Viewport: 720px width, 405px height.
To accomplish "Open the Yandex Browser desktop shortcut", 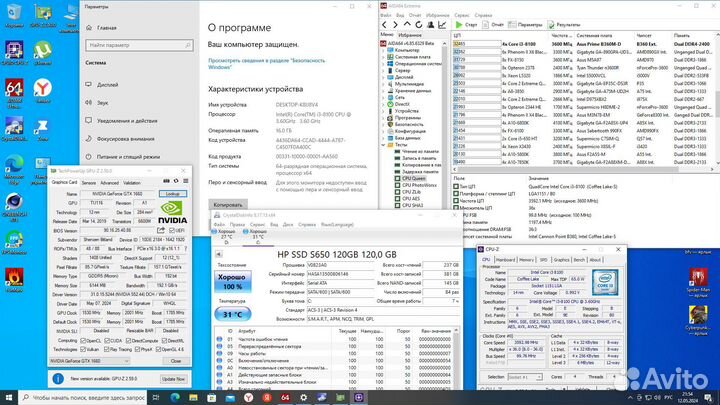I will (44, 90).
